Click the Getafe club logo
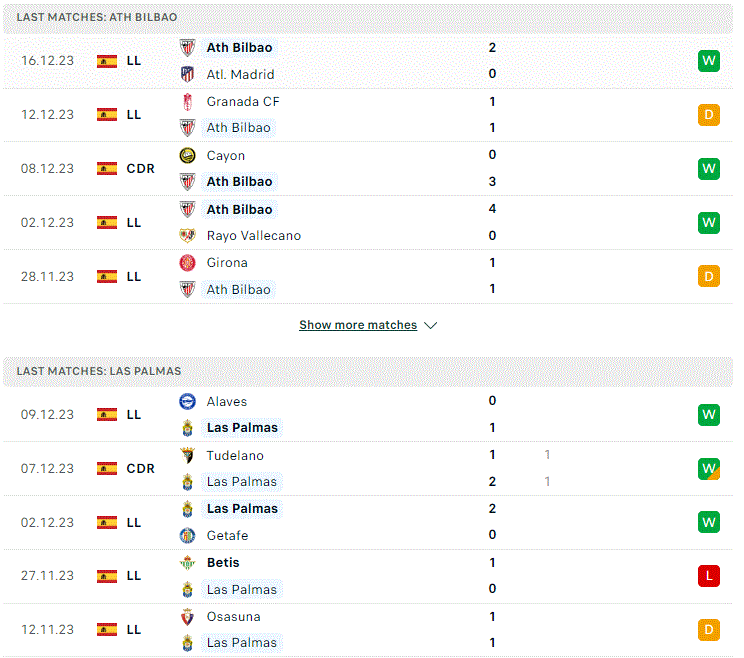Screen dimensions: 744x658 coord(187,536)
